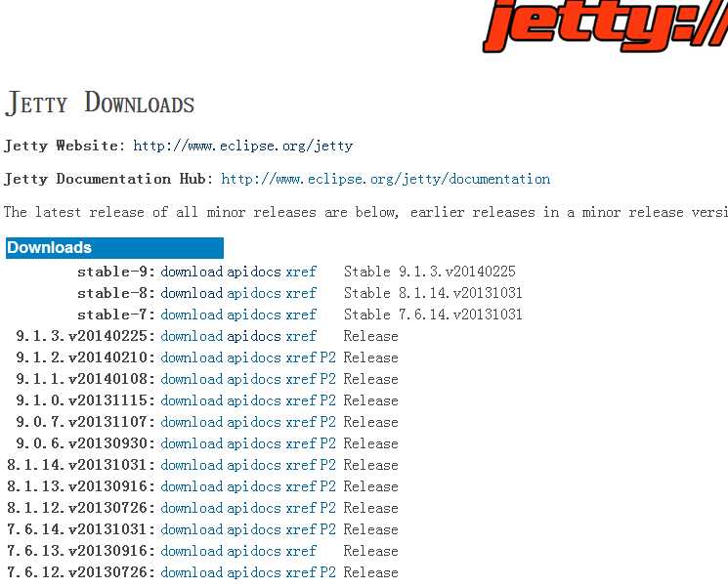Download release 8.1.12.v20130726

point(192,508)
